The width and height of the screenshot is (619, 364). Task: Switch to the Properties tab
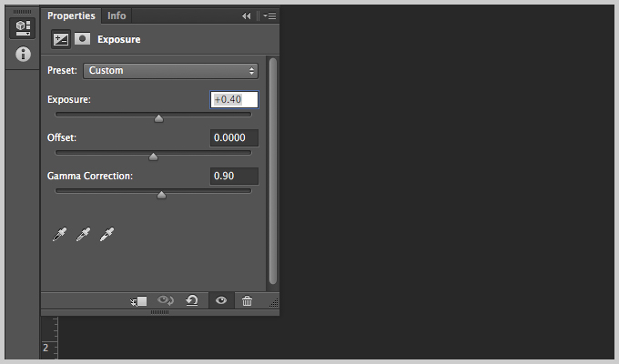(71, 15)
